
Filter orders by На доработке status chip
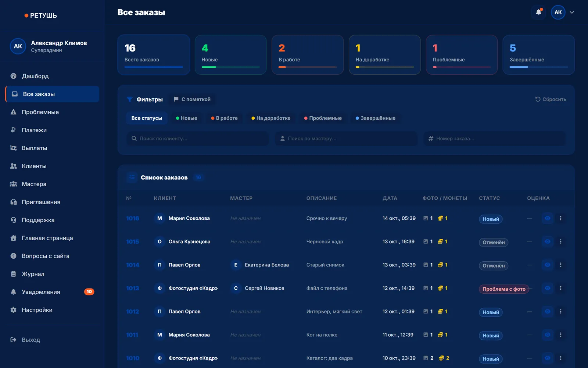(271, 118)
